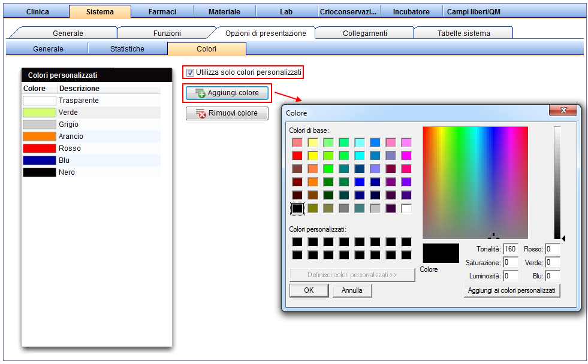
Task: Select the Blu color row
Action: (92, 160)
